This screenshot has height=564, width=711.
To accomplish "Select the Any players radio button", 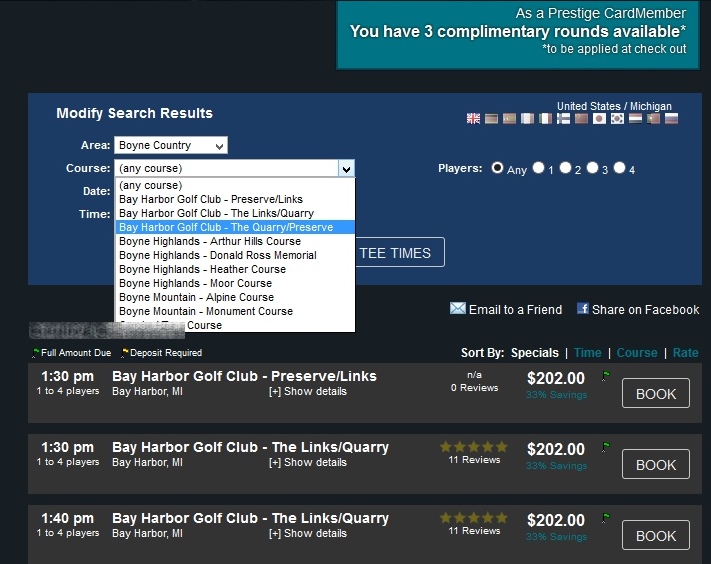I will (x=497, y=169).
